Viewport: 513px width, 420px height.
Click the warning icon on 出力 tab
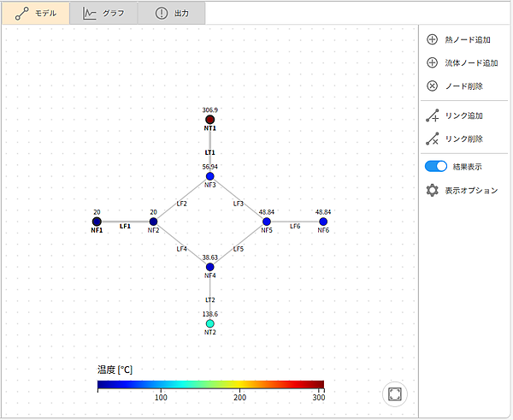[162, 13]
